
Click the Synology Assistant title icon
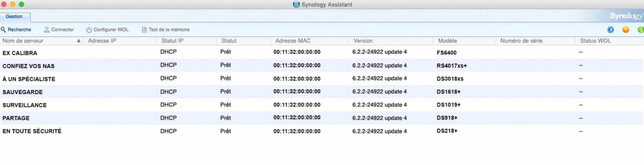(296, 5)
